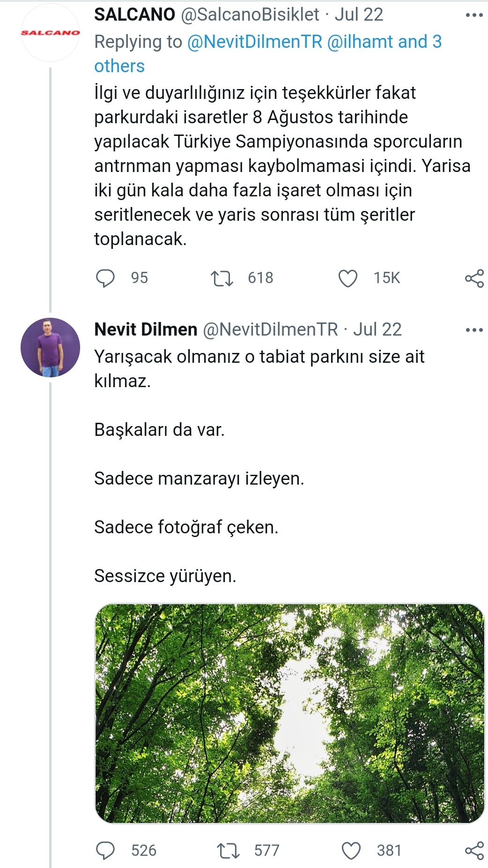Like the SALCANO tweet with 15K likes
Screen dimensions: 488x868
pyautogui.click(x=348, y=278)
